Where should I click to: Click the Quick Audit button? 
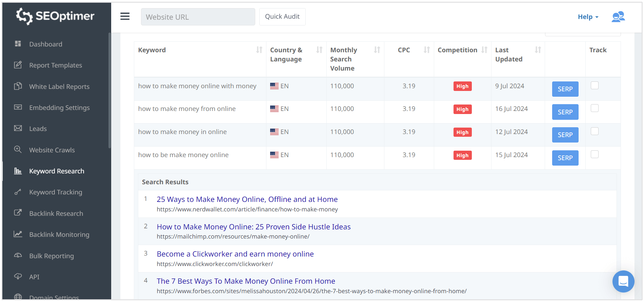[x=282, y=17]
